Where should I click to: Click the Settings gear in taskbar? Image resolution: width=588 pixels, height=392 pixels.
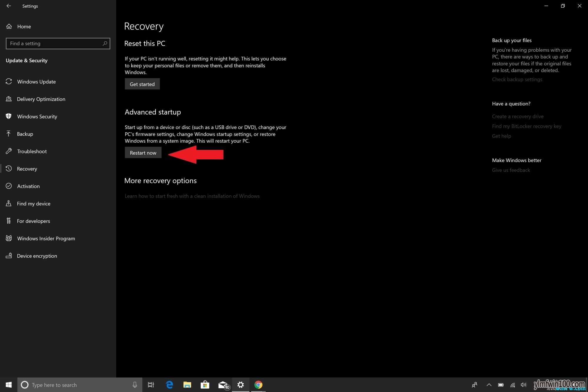click(x=241, y=385)
